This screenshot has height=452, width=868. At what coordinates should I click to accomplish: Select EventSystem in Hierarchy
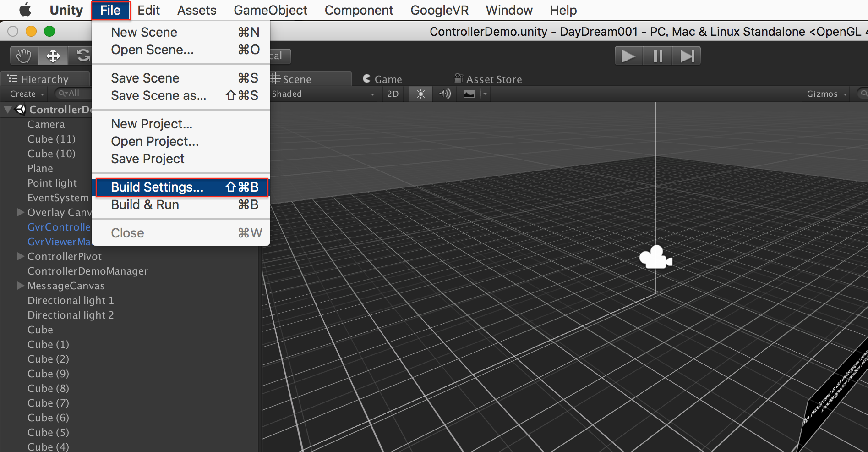click(58, 198)
